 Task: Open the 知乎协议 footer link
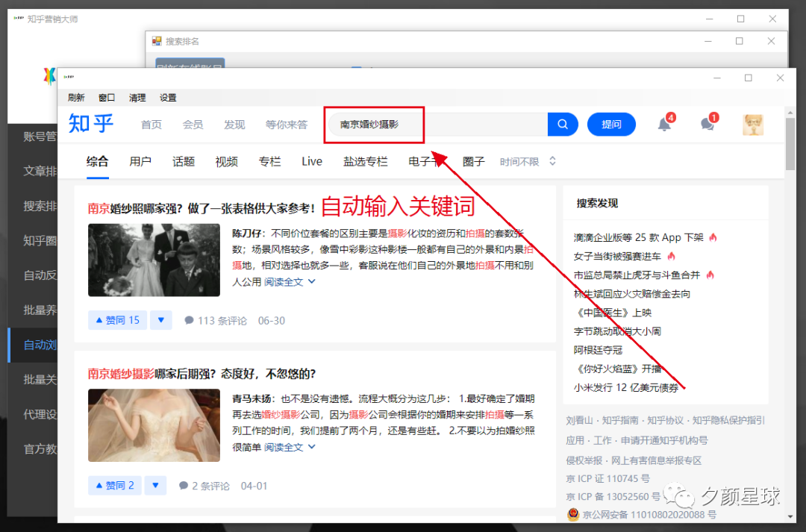665,421
